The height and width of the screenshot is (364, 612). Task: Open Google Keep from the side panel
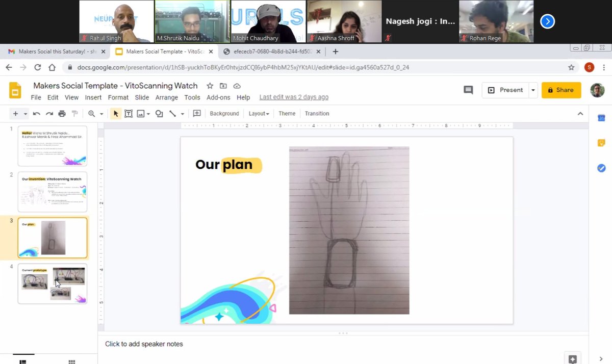pyautogui.click(x=601, y=142)
